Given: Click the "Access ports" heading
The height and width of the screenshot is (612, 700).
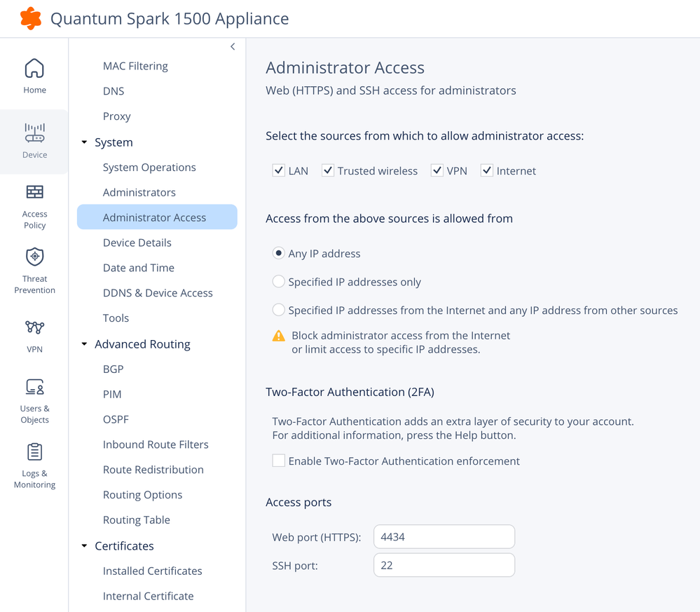Looking at the screenshot, I should pyautogui.click(x=298, y=502).
